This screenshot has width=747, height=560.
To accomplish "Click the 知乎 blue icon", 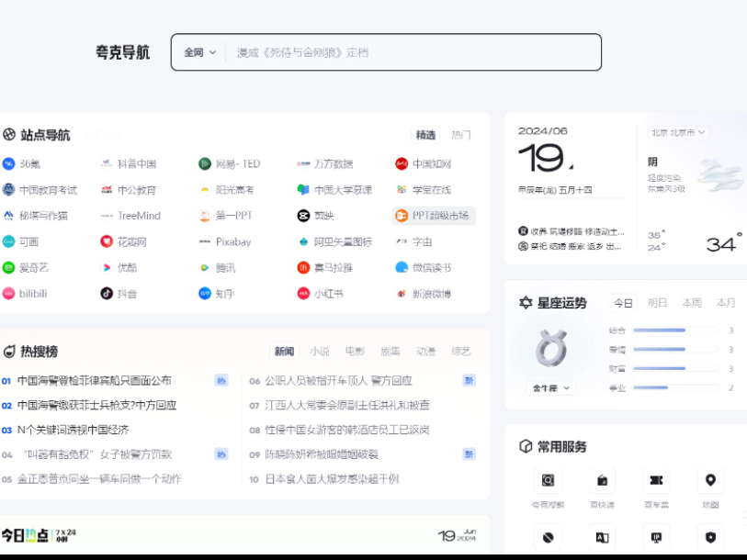I will coord(205,294).
